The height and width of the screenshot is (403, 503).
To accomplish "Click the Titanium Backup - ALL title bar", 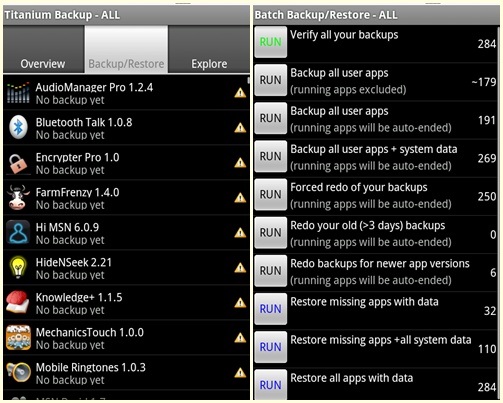I will click(x=126, y=15).
